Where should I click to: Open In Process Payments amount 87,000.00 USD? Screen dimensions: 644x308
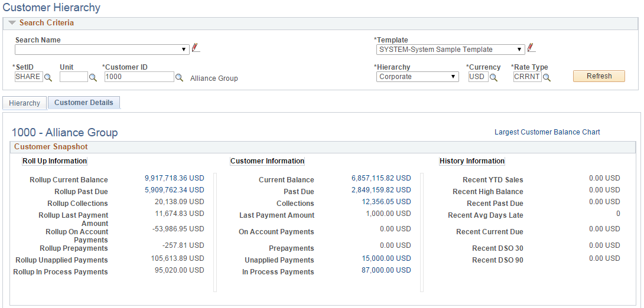pyautogui.click(x=386, y=270)
